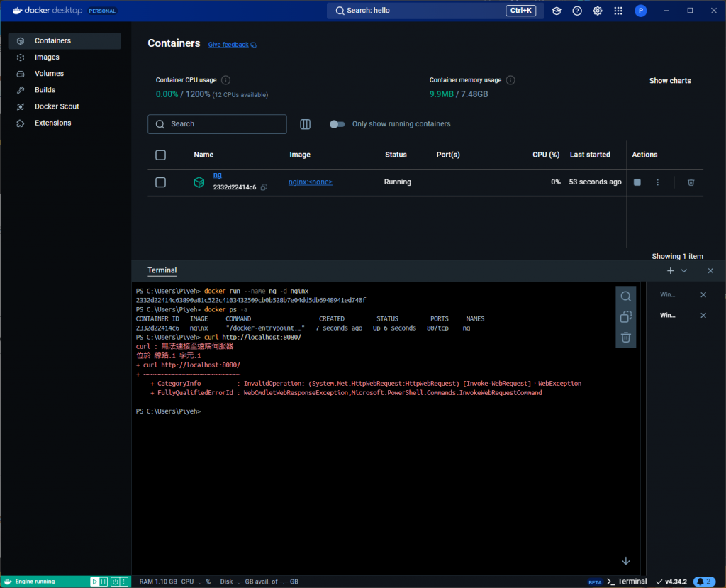Expand the terminal profile dropdown chevron
Viewport: 726px width, 588px height.
(x=684, y=271)
